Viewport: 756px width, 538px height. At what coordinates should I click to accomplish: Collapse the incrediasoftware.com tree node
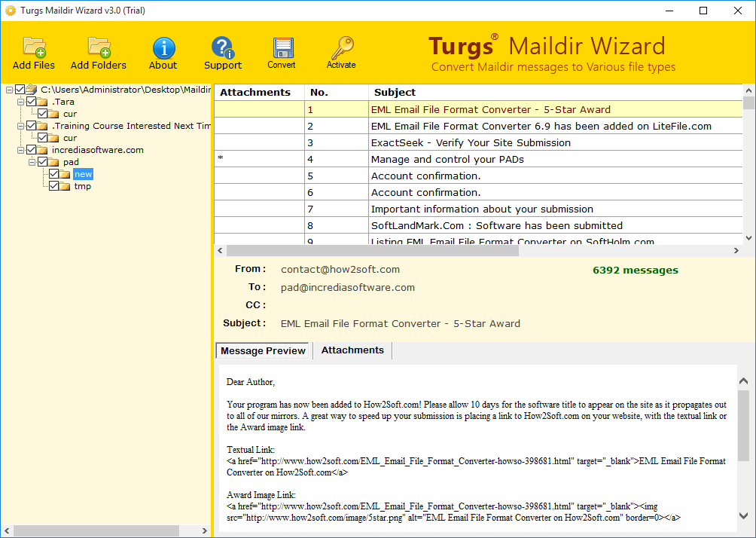pyautogui.click(x=20, y=150)
